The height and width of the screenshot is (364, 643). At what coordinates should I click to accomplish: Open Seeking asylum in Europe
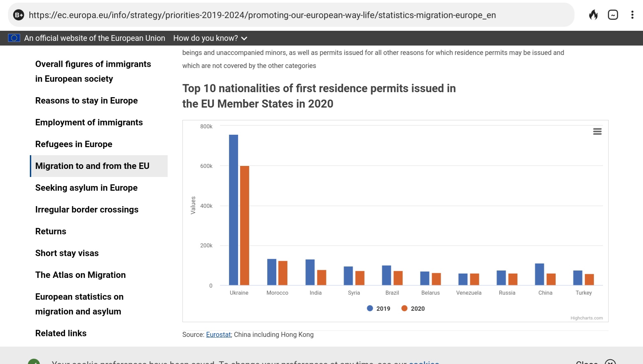coord(86,188)
